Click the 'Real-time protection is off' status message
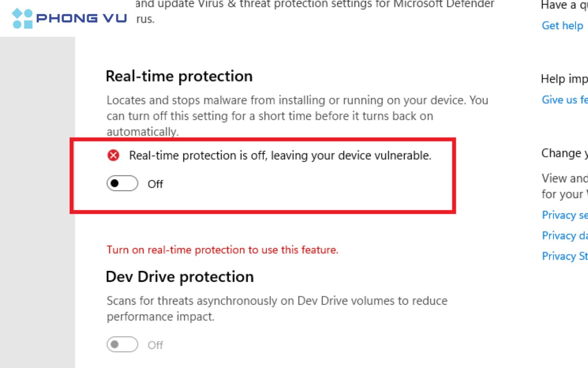 coord(280,155)
